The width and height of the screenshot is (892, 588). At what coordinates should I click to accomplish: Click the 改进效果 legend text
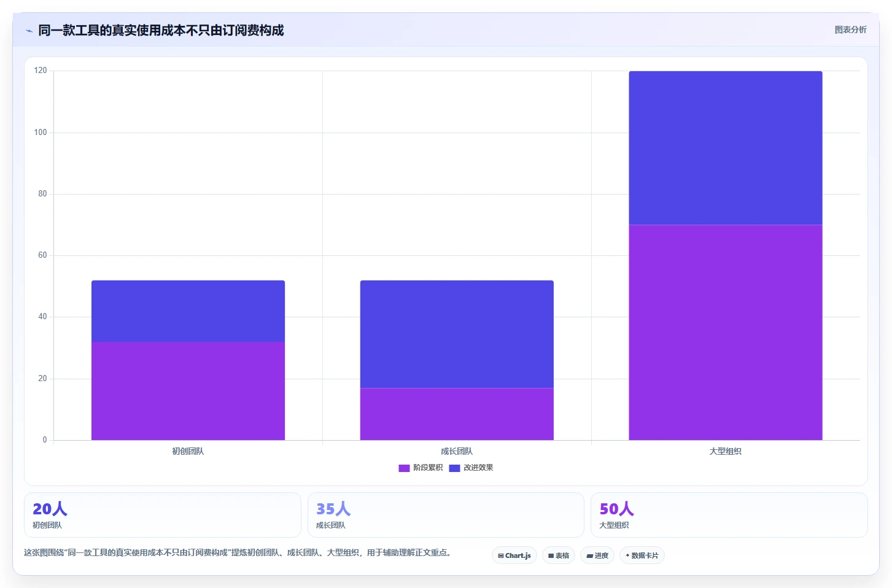coord(478,468)
